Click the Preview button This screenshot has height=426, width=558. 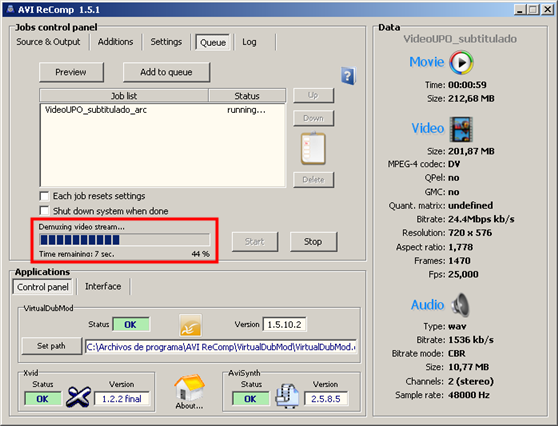(x=71, y=72)
